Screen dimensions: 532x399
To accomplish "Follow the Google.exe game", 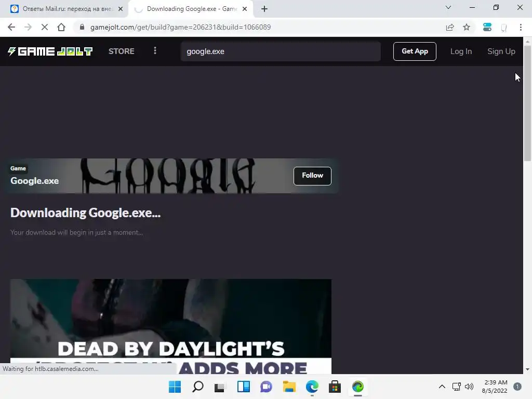I will 312,176.
